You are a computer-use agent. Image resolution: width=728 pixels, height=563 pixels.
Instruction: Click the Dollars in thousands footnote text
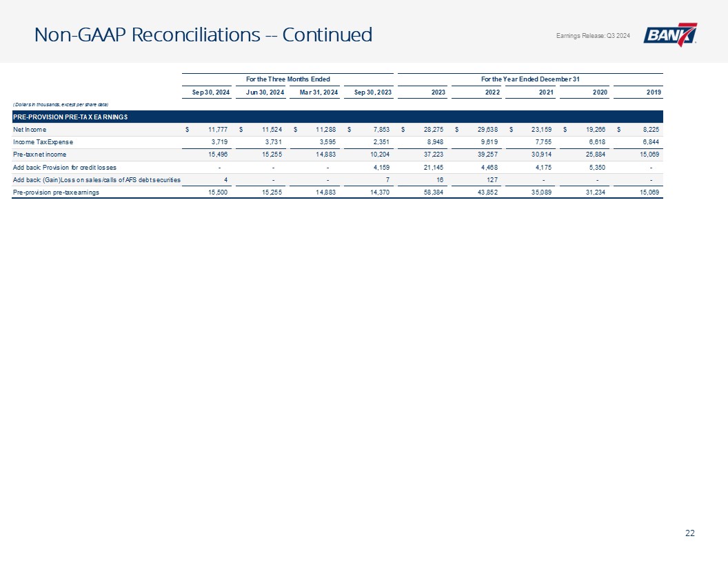click(x=61, y=103)
